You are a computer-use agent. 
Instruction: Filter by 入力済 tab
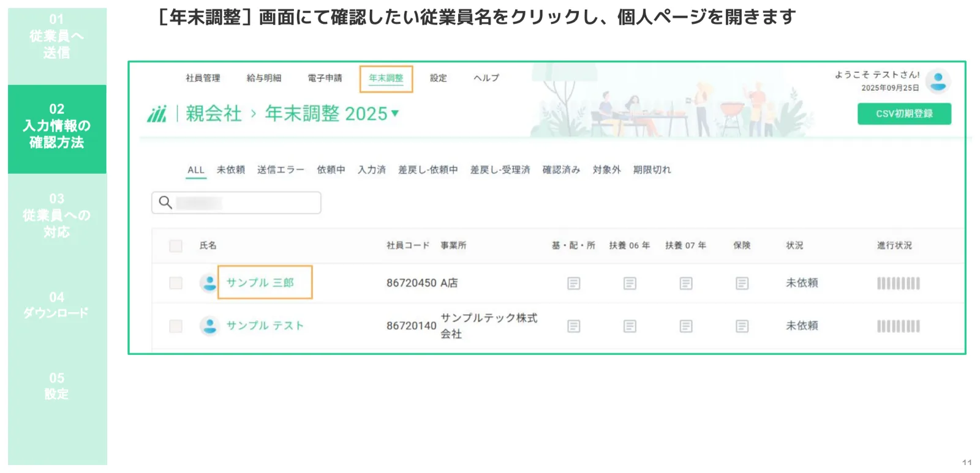pos(372,170)
